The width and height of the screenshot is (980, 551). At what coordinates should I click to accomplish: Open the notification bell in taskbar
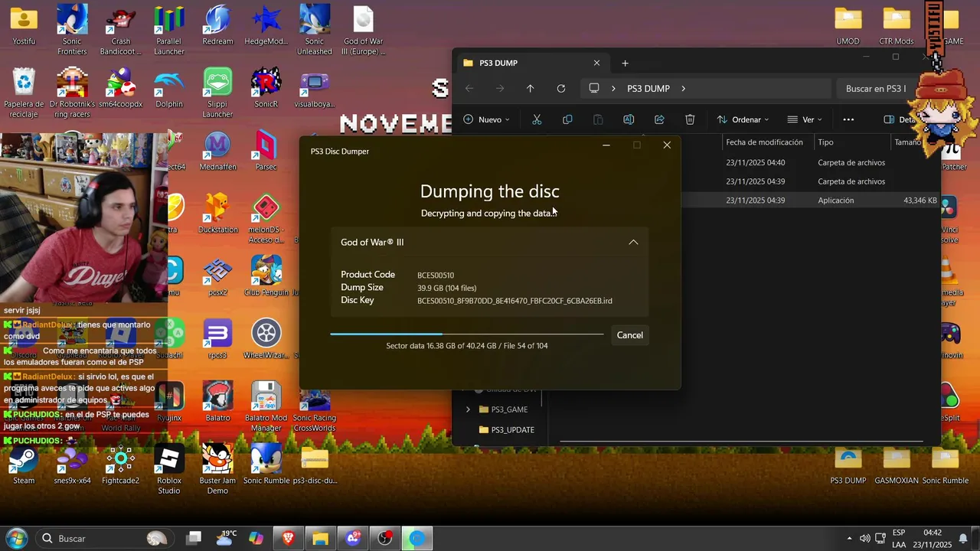(x=963, y=539)
